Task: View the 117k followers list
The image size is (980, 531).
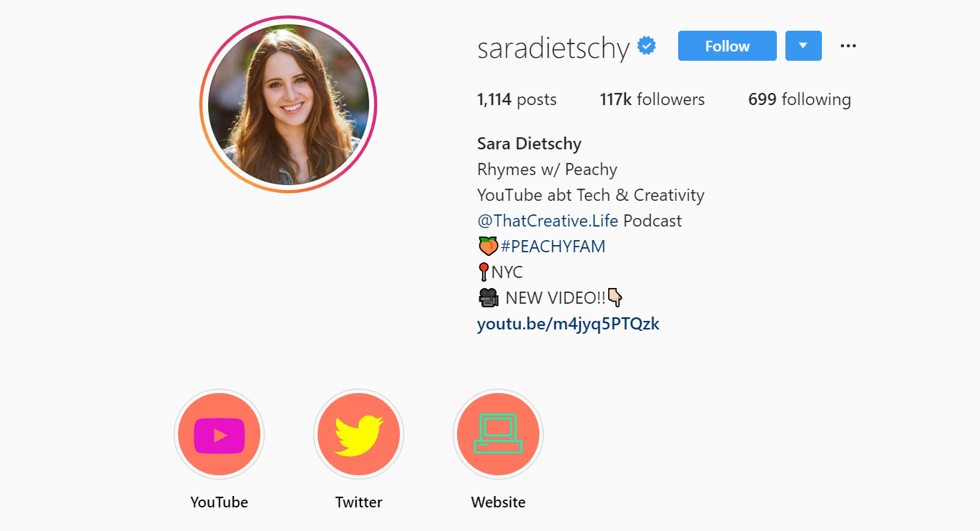Action: [x=652, y=99]
